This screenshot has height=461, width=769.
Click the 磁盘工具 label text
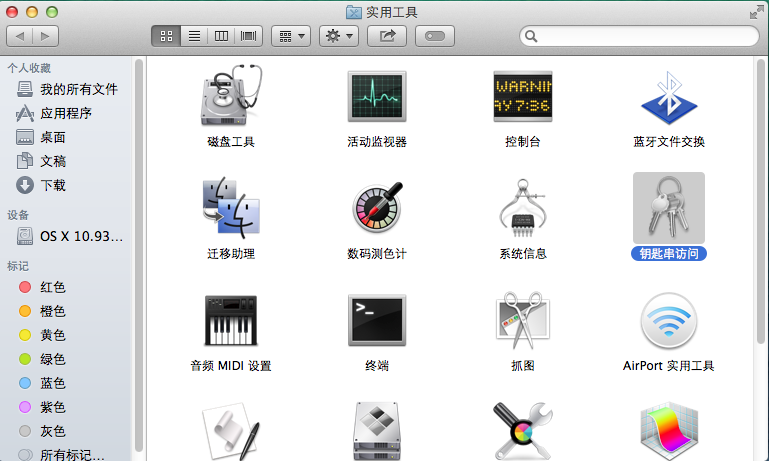pos(231,142)
